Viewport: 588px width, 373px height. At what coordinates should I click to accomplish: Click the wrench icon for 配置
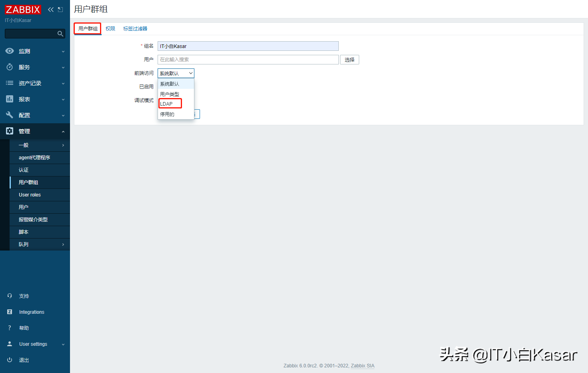(x=10, y=115)
